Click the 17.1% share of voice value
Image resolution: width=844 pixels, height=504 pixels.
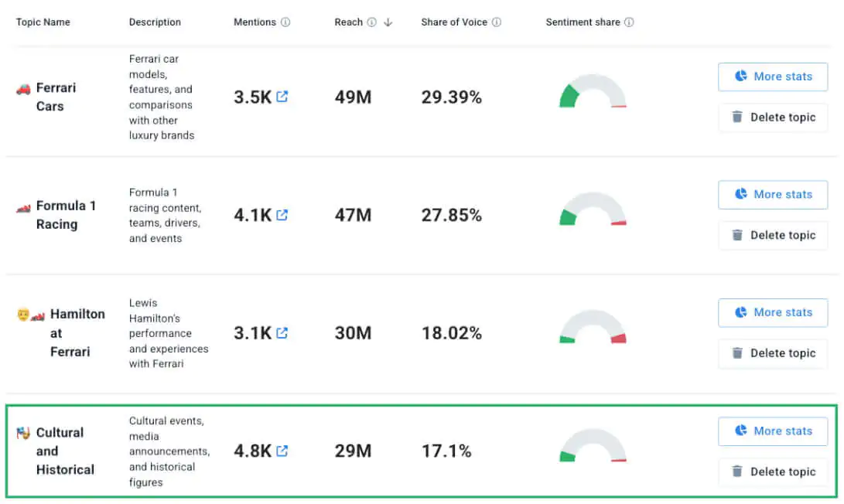coord(446,451)
